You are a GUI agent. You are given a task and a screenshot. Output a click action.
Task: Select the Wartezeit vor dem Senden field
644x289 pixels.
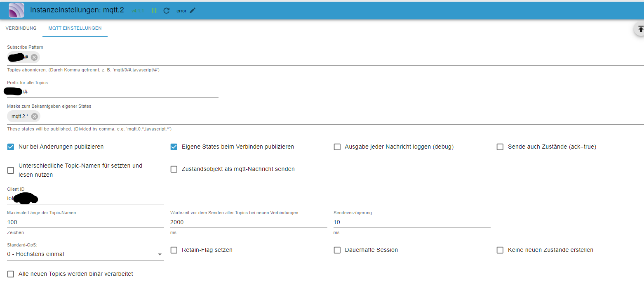pos(249,222)
